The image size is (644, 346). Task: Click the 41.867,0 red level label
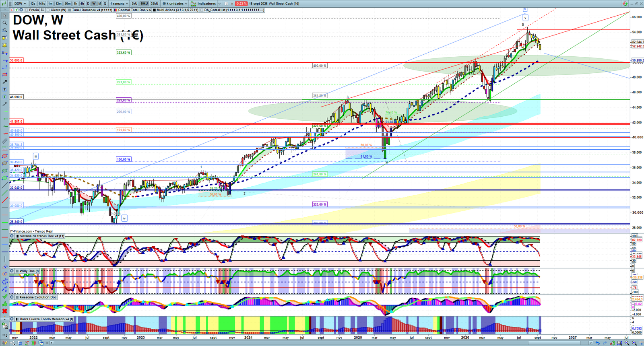click(x=17, y=121)
